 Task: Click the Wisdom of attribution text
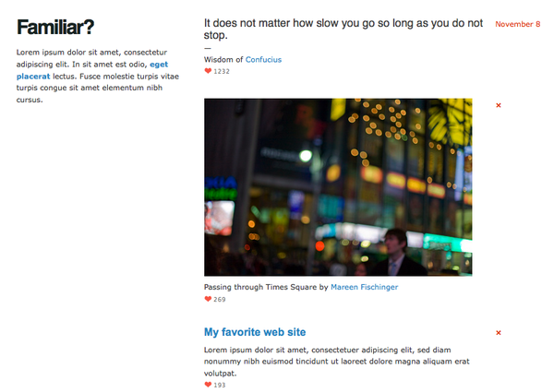click(223, 60)
